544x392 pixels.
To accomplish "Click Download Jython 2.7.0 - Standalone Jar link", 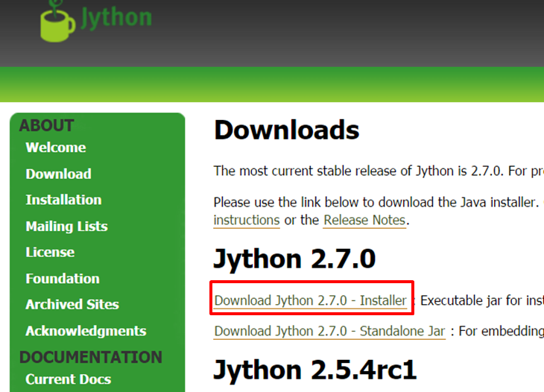I will click(329, 331).
